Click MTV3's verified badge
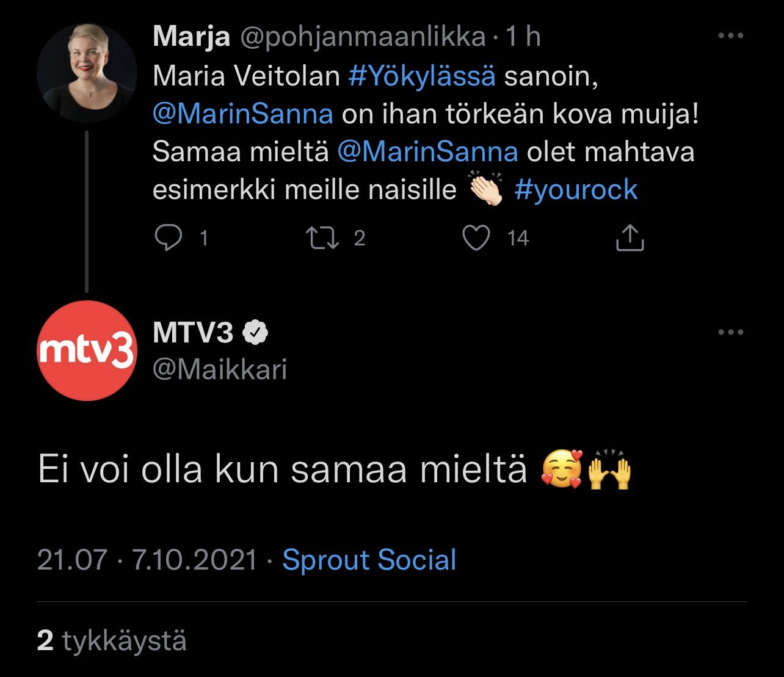The width and height of the screenshot is (784, 677). coord(256,333)
